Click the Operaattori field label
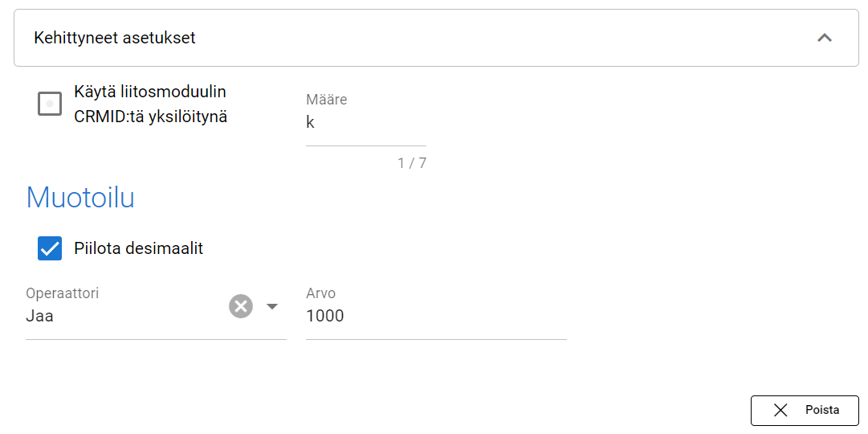This screenshot has width=868, height=434. click(x=62, y=293)
